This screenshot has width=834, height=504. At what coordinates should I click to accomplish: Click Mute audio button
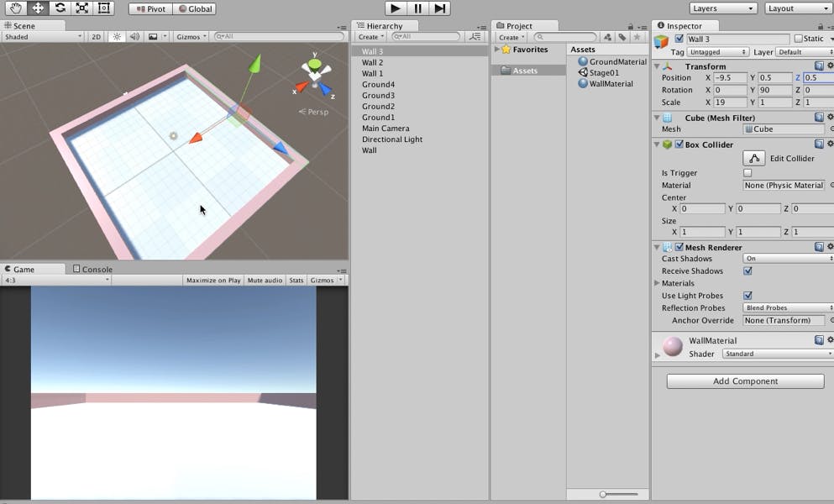click(265, 280)
